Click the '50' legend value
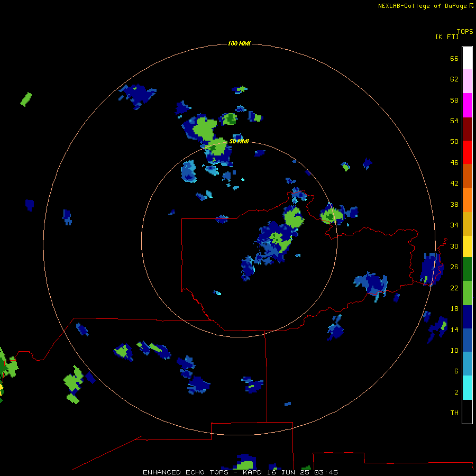The height and width of the screenshot is (476, 476). pos(454,141)
